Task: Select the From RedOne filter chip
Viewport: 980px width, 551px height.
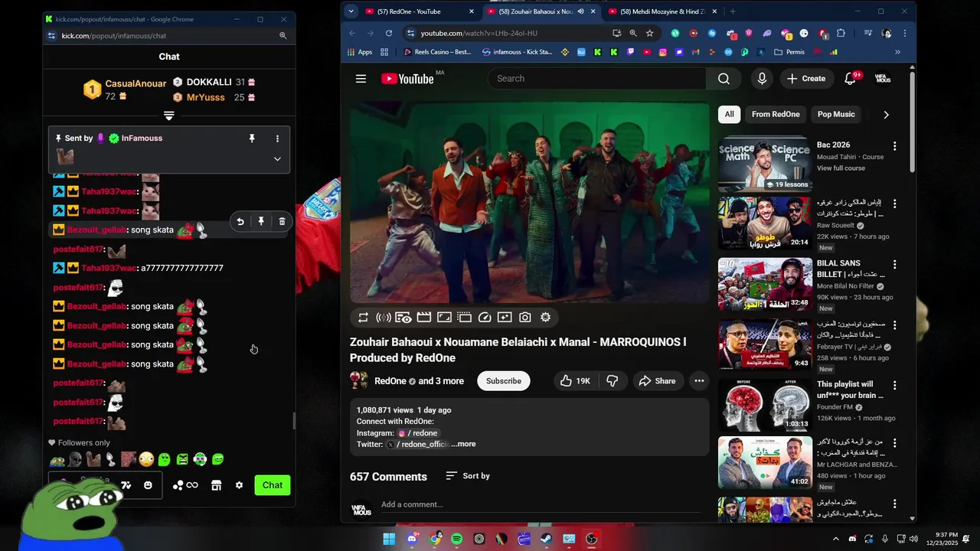Action: click(776, 114)
